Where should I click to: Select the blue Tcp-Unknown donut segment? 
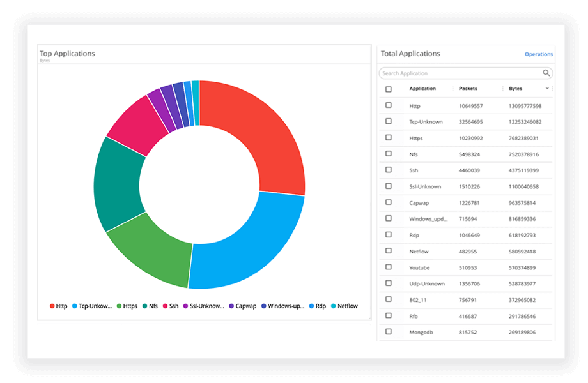249,249
